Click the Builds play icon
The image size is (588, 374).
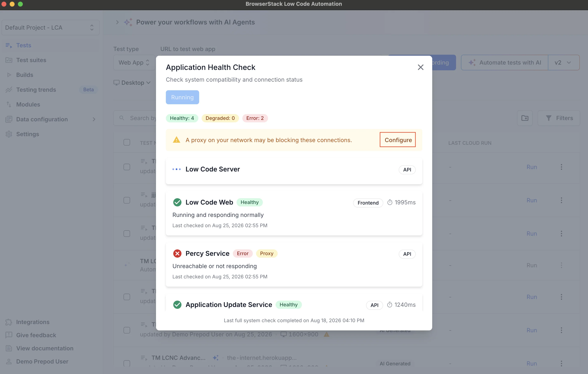(9, 75)
